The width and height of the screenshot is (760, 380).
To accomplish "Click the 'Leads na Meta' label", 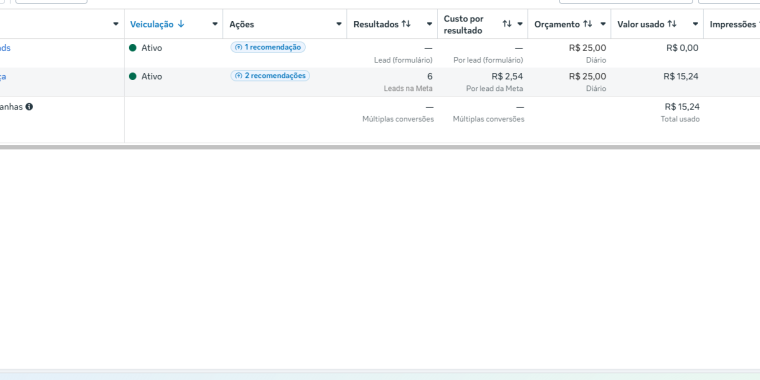I will point(408,89).
